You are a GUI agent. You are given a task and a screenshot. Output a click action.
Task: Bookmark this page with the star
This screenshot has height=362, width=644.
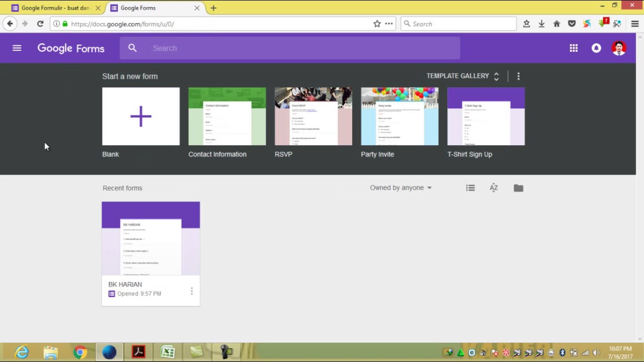[377, 24]
